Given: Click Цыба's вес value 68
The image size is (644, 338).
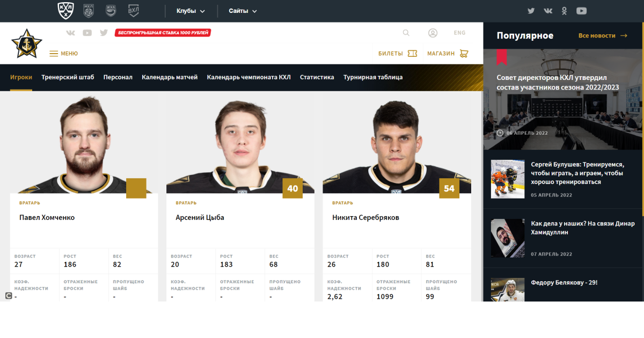Looking at the screenshot, I should click(x=274, y=264).
